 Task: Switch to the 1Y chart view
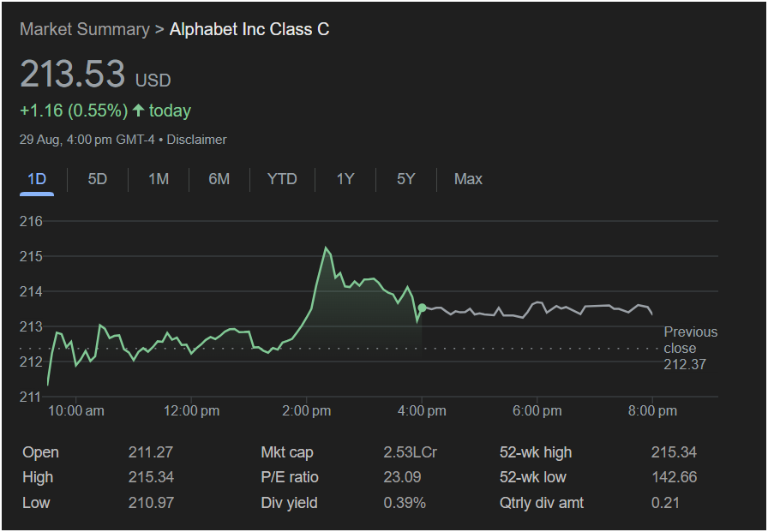pyautogui.click(x=345, y=179)
